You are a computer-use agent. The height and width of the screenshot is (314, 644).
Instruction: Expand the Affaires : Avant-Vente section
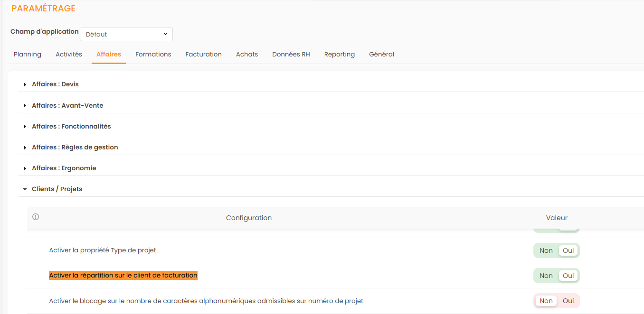67,105
